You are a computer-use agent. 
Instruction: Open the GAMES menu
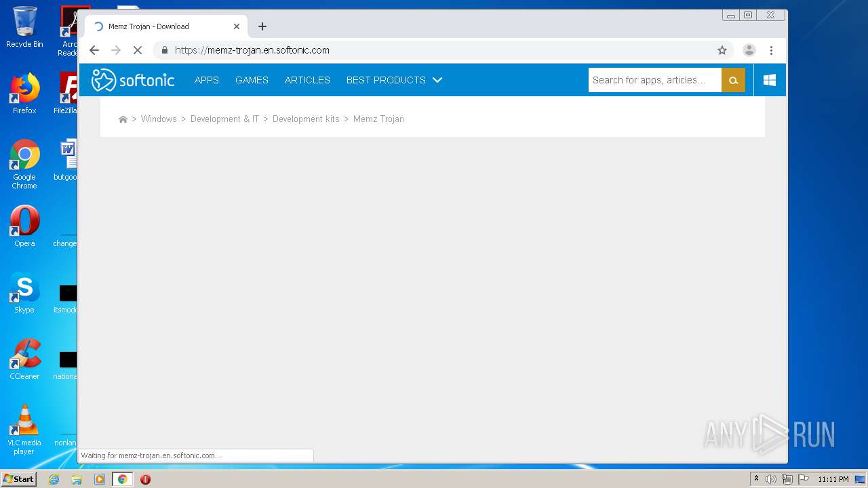pos(252,80)
